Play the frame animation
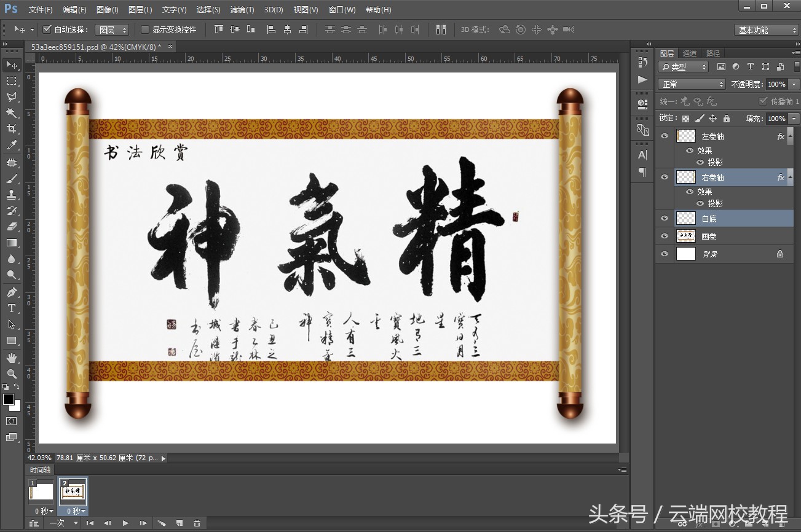 pyautogui.click(x=125, y=523)
